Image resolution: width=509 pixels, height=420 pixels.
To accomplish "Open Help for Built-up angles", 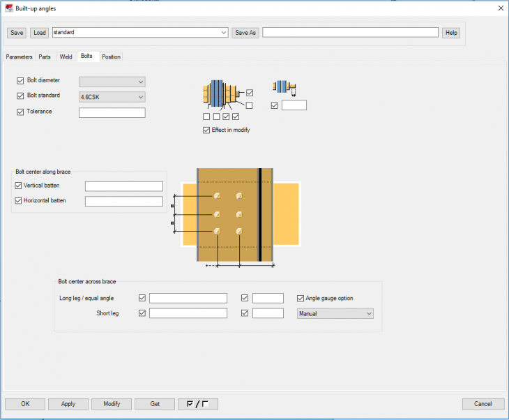I will pyautogui.click(x=451, y=33).
